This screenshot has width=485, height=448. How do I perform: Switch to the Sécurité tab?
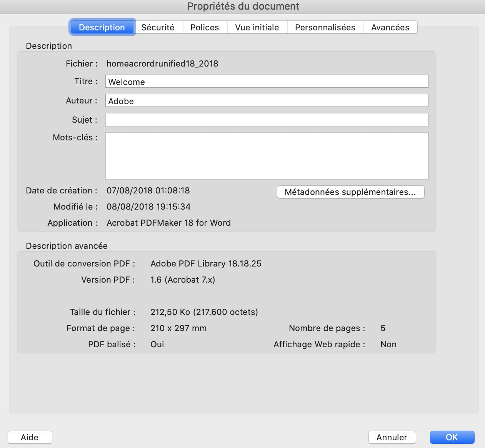158,27
